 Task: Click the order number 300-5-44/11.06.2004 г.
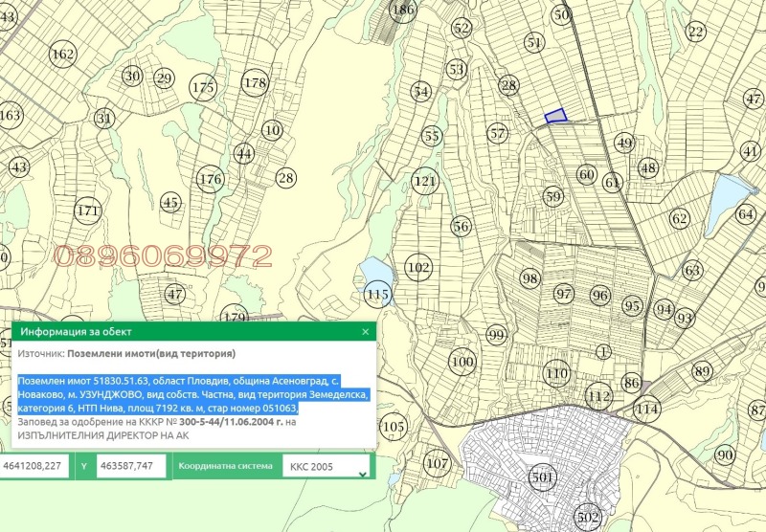pyautogui.click(x=231, y=422)
